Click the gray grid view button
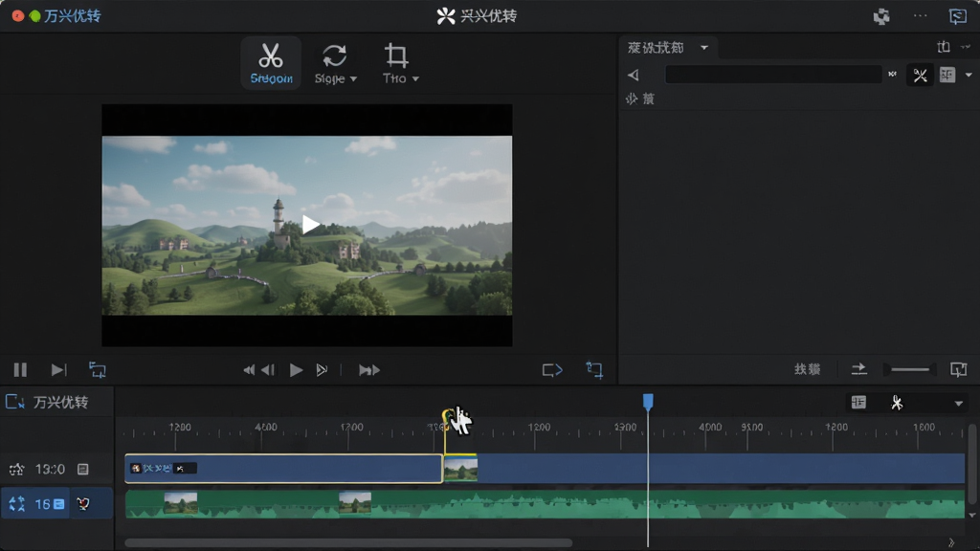The image size is (980, 551). pos(947,75)
